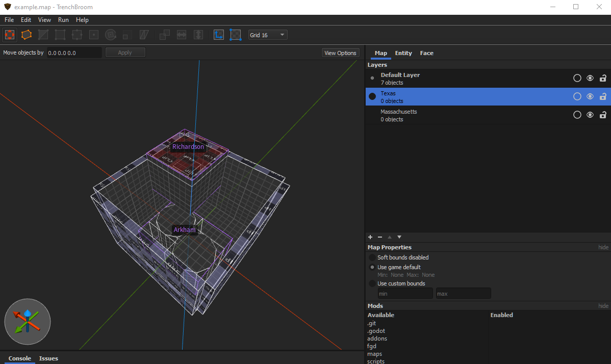Toggle texture lock in the toolbar
The image size is (611, 364).
[218, 35]
